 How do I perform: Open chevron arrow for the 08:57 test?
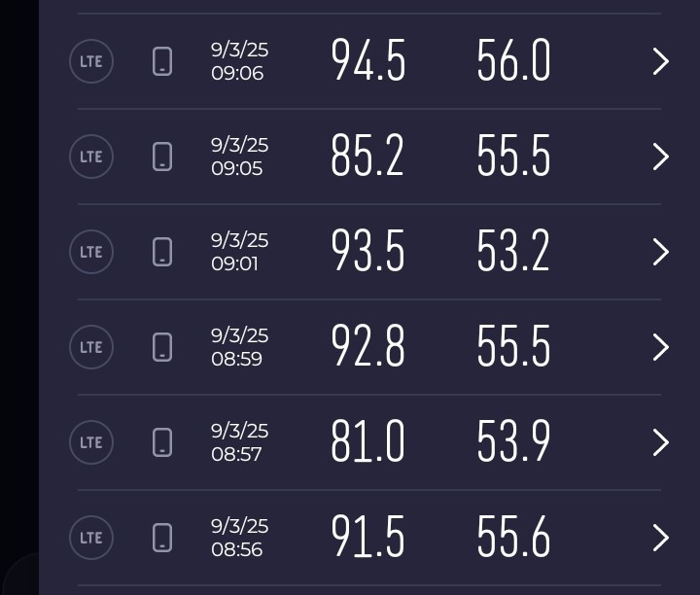coord(661,442)
